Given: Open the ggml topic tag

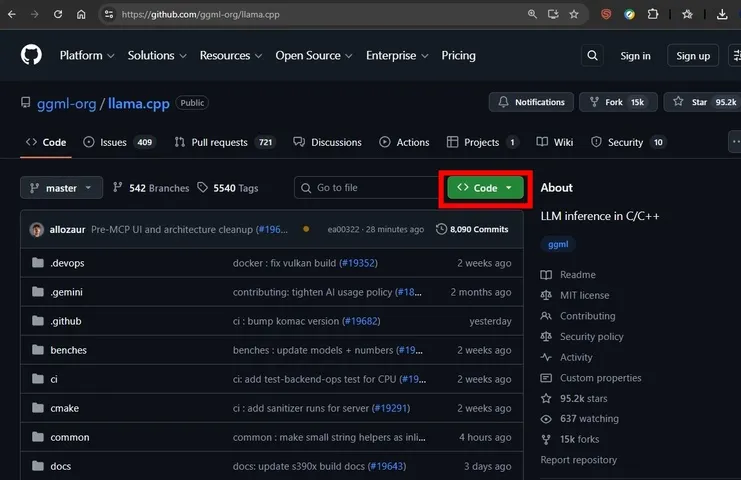Looking at the screenshot, I should (x=558, y=244).
